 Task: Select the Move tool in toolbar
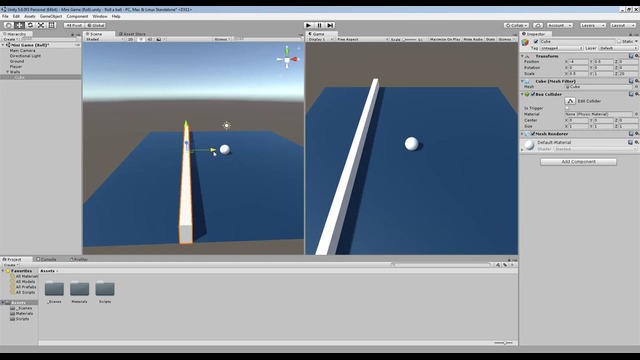(x=19, y=25)
